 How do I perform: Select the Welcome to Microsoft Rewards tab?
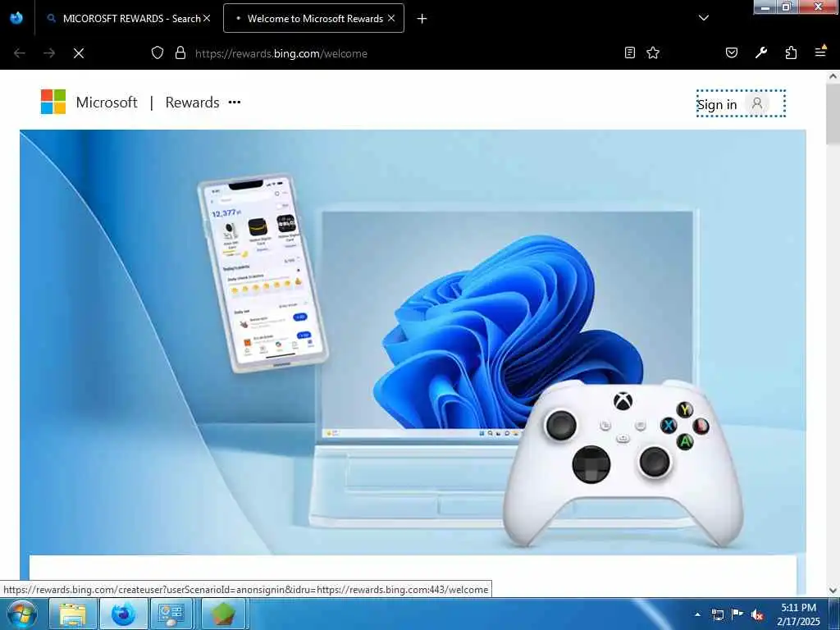(314, 18)
